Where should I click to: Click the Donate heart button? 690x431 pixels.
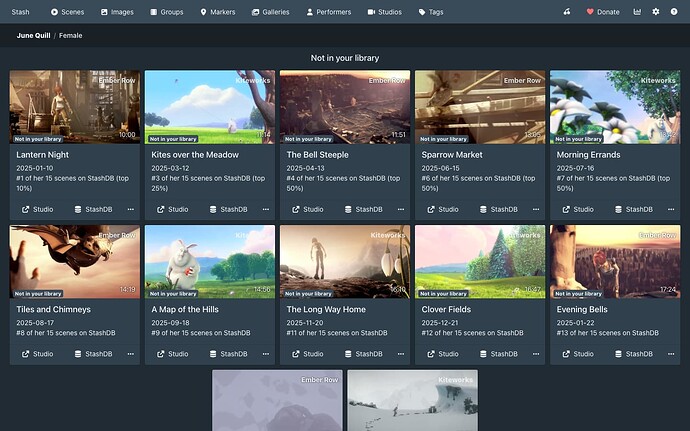(x=603, y=12)
